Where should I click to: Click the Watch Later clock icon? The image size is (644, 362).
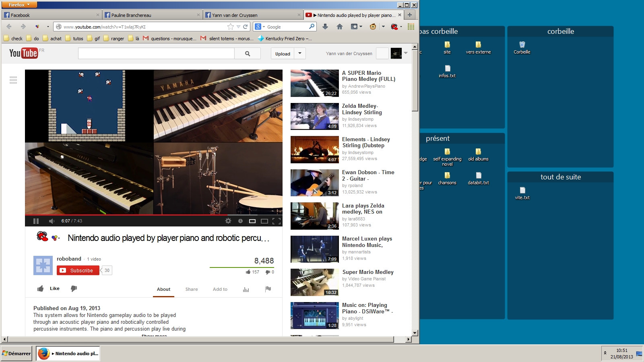tap(240, 221)
